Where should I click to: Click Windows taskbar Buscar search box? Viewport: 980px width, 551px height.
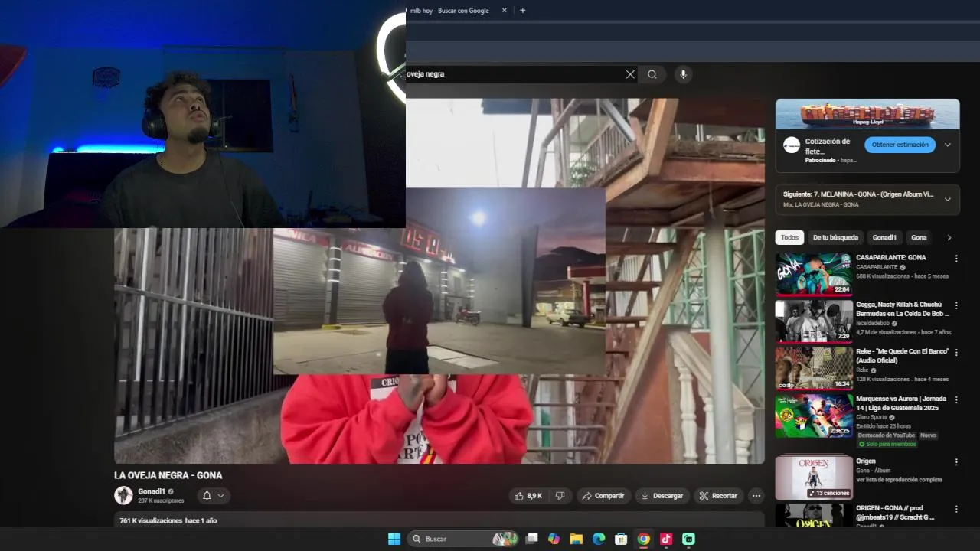click(463, 539)
